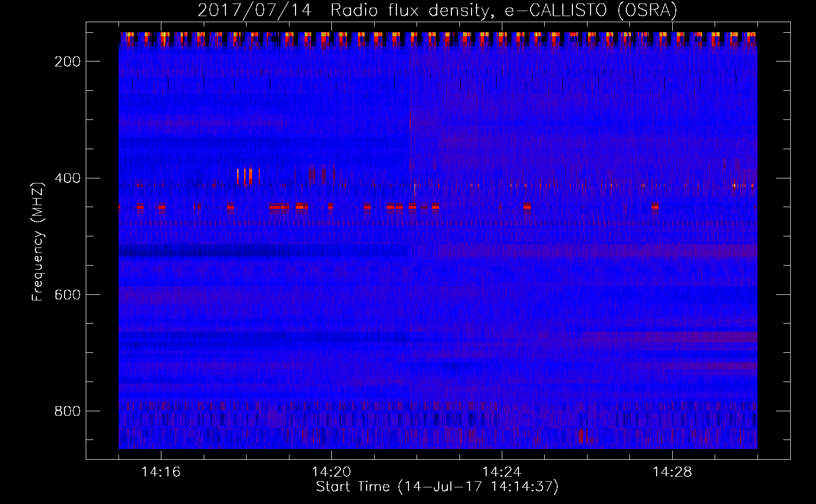
Task: Click the 14:20 time tick label
Action: 331,472
